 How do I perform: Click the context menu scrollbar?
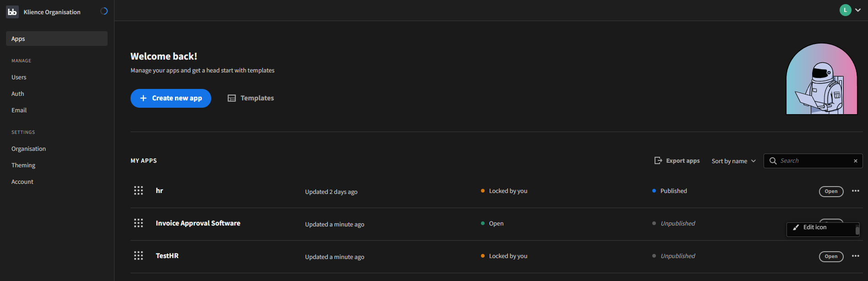[857, 230]
